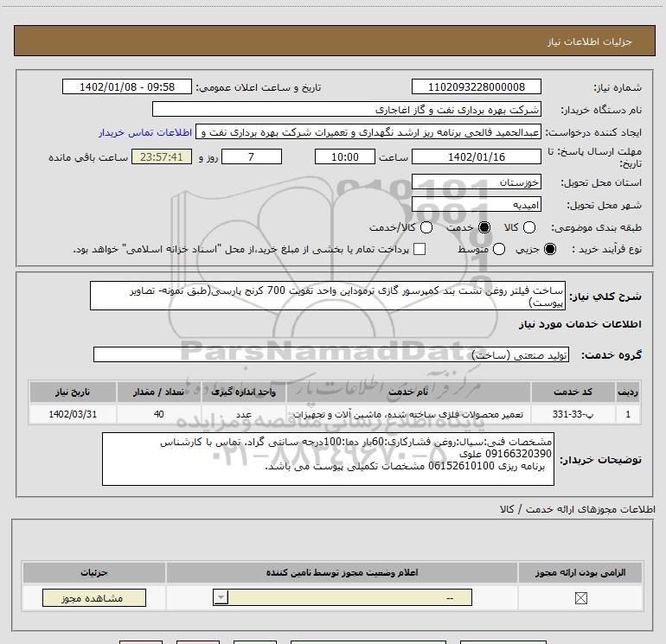The width and height of the screenshot is (666, 644).
Task: Click the الزامی بودن ارائه مجوز header
Action: 580,572
